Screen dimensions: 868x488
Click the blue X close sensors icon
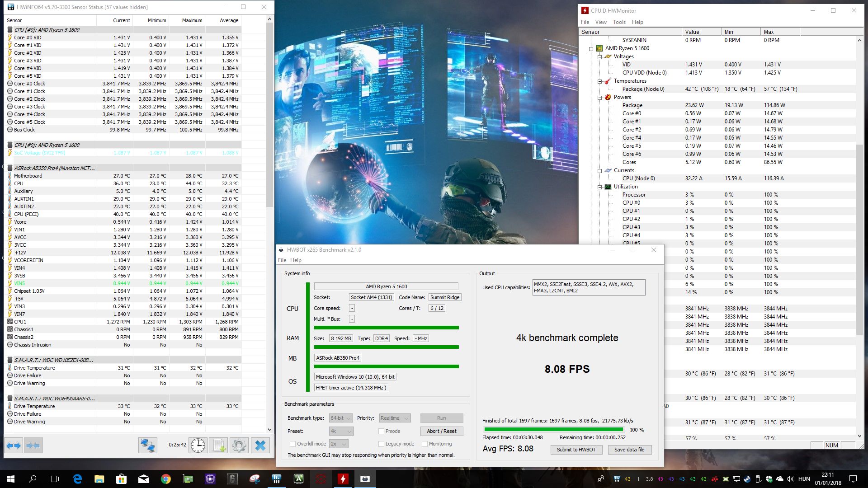tap(260, 446)
